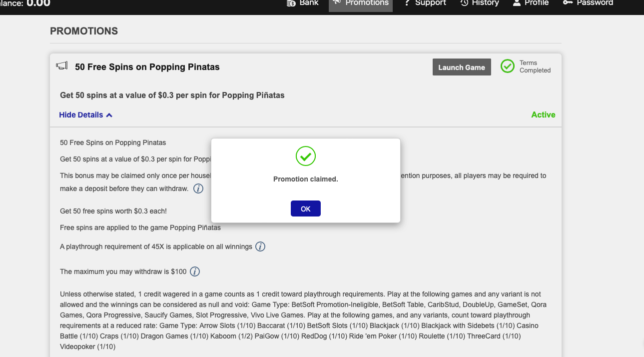Click the History clock icon
This screenshot has height=357, width=644.
[464, 3]
